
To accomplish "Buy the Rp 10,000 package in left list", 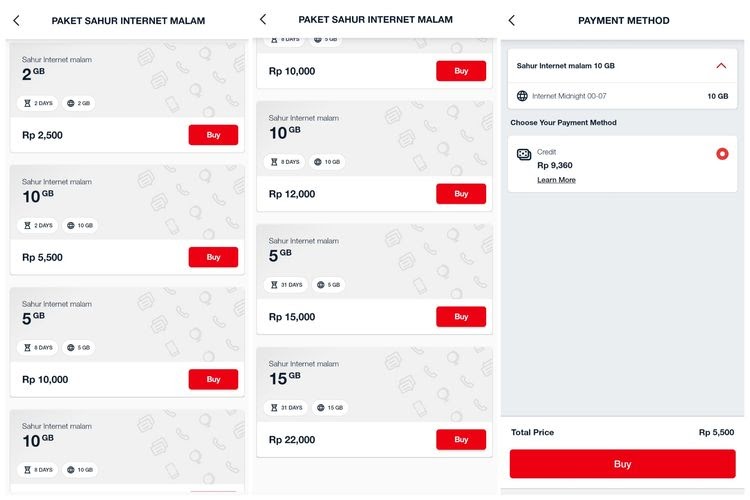I will point(213,379).
